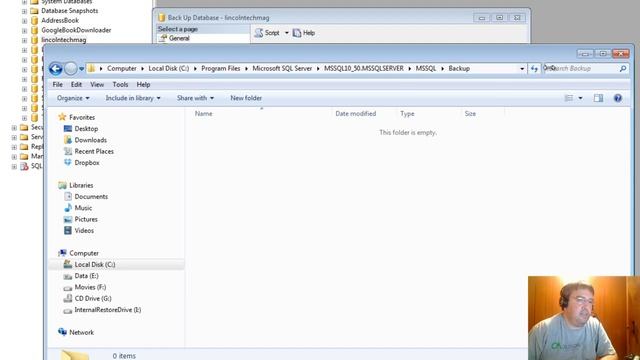Open Include in library dropdown
640x360 pixels.
point(133,98)
